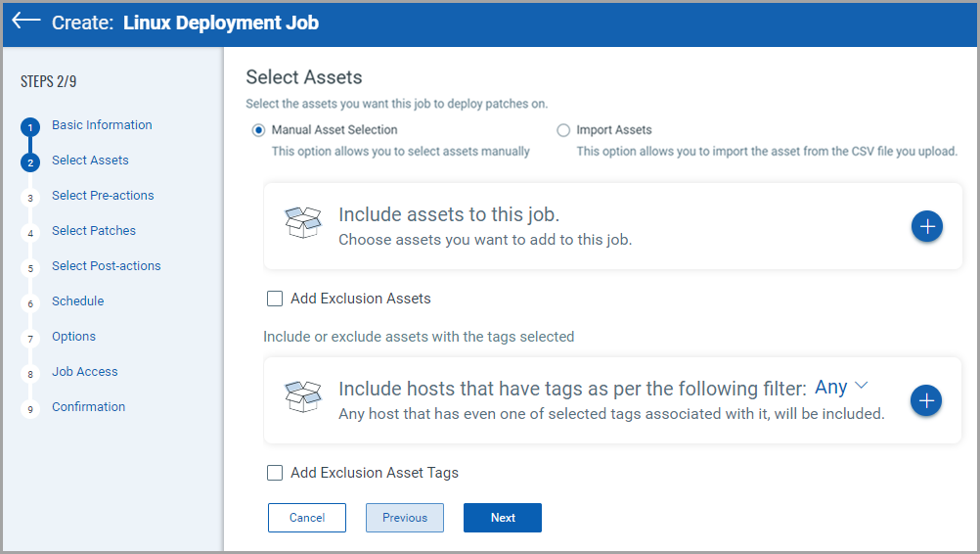The image size is (980, 554).
Task: Click step 3 circle in wizard
Action: click(30, 199)
